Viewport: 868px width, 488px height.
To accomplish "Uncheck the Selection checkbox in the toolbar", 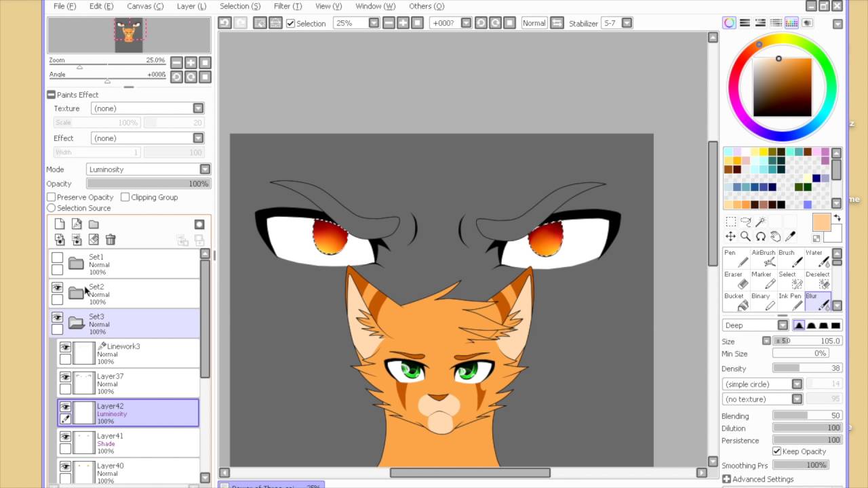I will [291, 23].
